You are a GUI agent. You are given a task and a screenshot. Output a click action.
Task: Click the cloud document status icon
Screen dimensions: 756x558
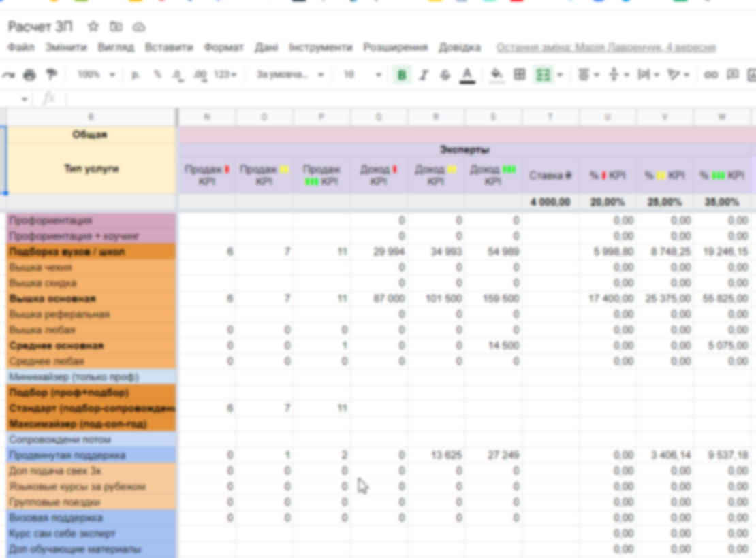tap(139, 27)
